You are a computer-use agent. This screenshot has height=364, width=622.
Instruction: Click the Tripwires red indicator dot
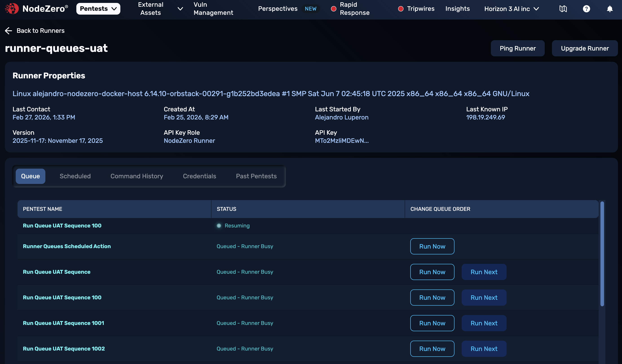401,9
